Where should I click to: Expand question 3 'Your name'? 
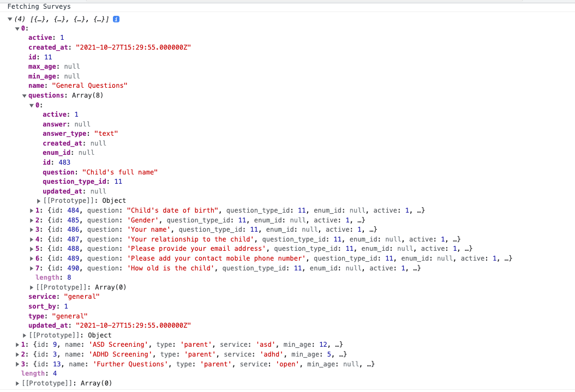coord(32,230)
